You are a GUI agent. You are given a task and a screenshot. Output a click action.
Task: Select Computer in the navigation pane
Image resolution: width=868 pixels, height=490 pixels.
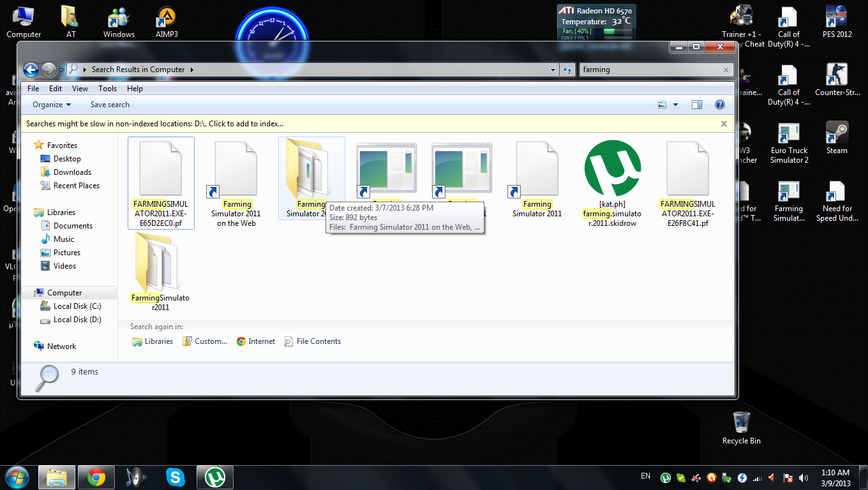click(x=64, y=293)
